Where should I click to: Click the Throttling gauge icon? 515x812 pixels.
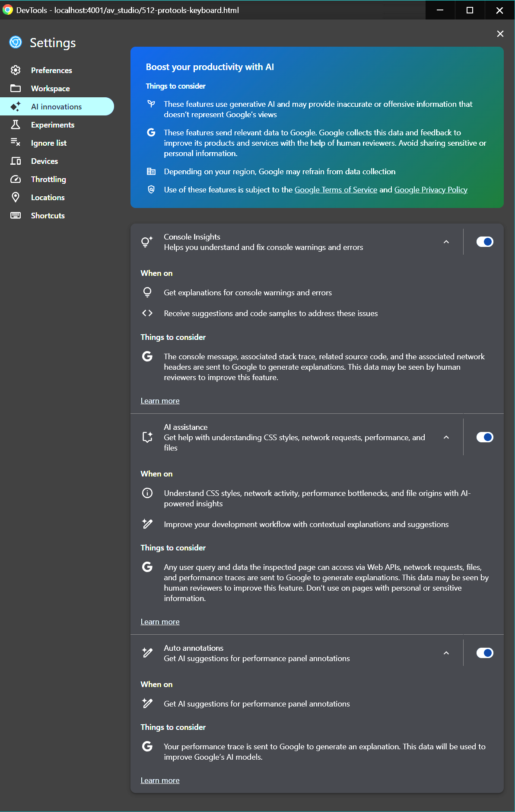click(16, 179)
